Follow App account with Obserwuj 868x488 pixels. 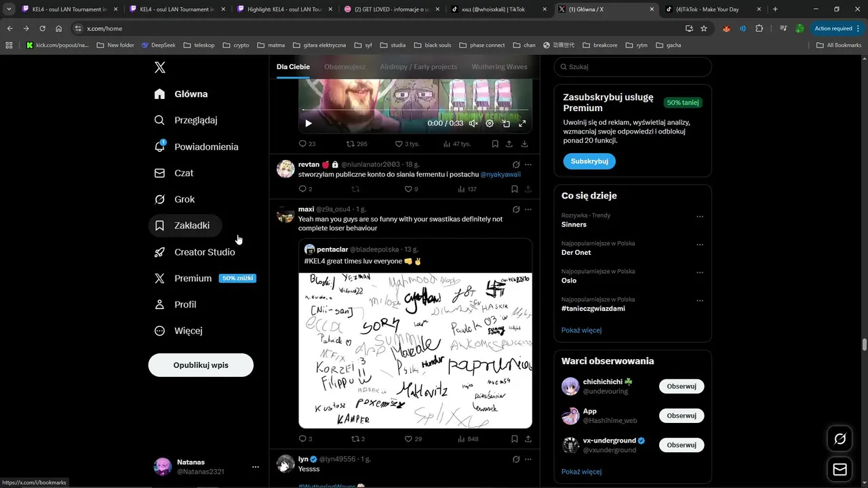click(x=682, y=415)
